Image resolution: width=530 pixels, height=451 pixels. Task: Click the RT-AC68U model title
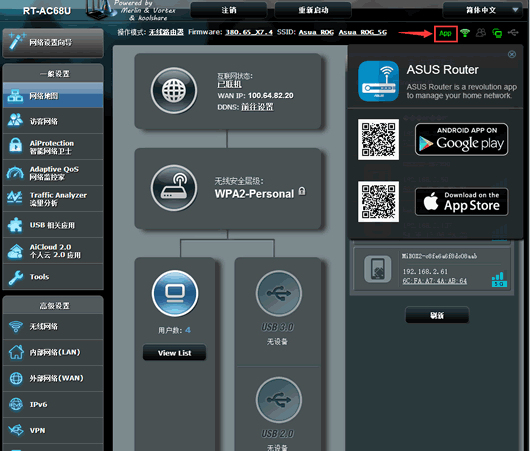[x=47, y=11]
